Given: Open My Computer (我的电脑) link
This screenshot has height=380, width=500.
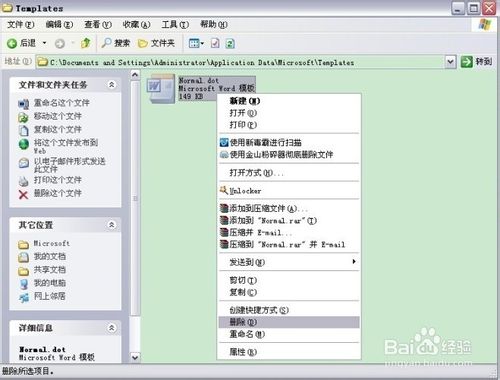Looking at the screenshot, I should [50, 283].
